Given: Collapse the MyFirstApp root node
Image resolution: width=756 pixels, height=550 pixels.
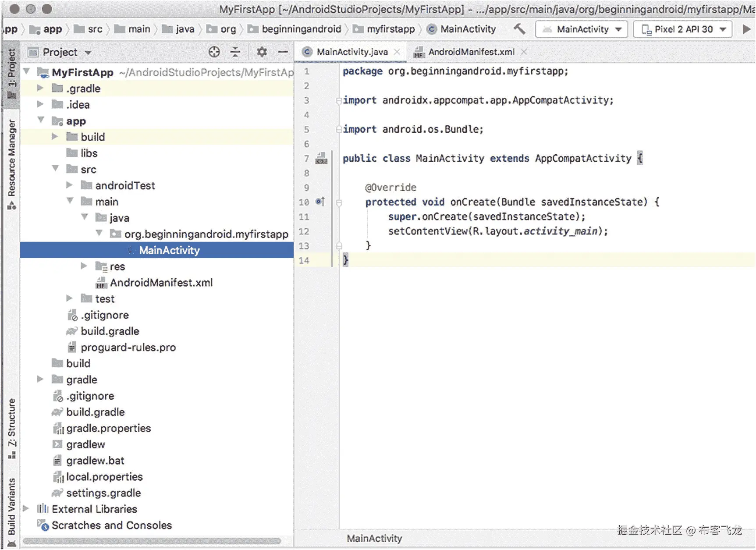Looking at the screenshot, I should point(27,71).
